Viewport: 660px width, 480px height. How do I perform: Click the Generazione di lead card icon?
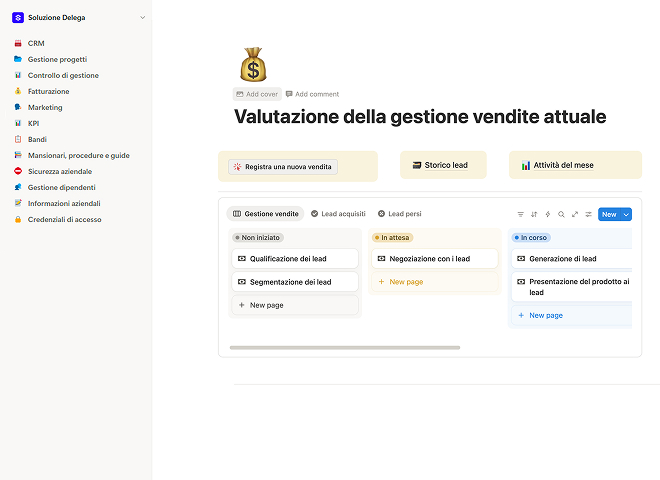pyautogui.click(x=521, y=259)
